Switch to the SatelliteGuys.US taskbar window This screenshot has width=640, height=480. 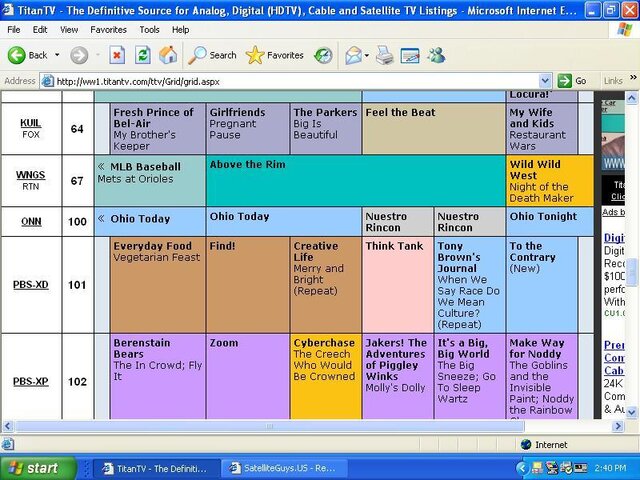[285, 468]
